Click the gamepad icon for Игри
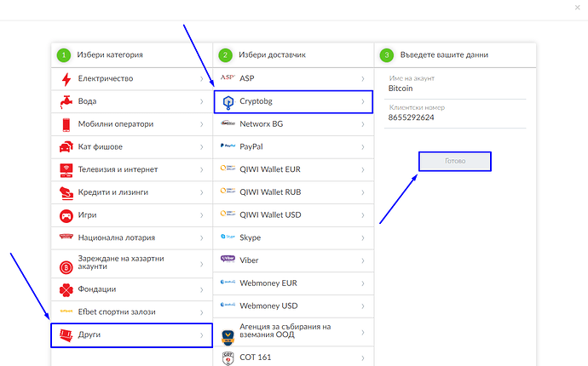The width and height of the screenshot is (588, 366). coord(66,216)
